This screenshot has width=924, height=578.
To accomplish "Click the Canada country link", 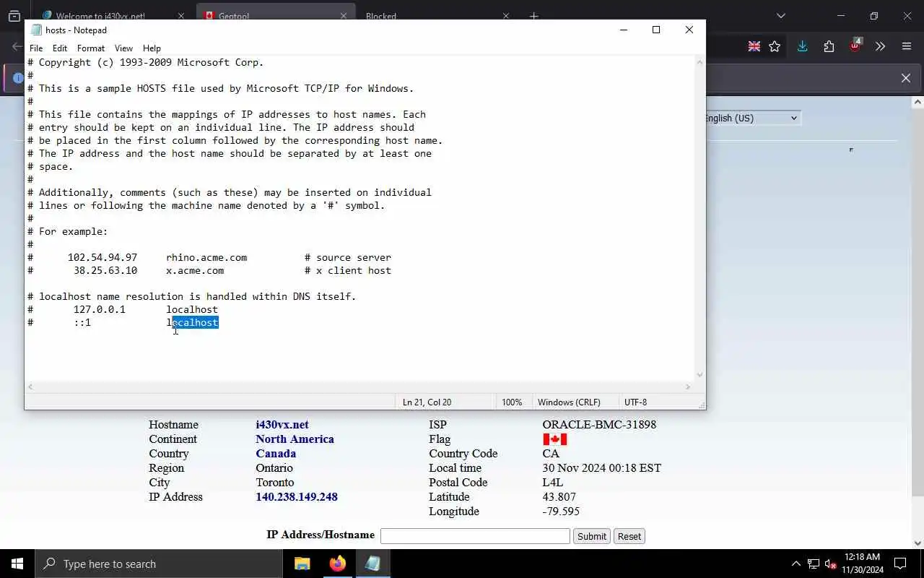I will (276, 454).
